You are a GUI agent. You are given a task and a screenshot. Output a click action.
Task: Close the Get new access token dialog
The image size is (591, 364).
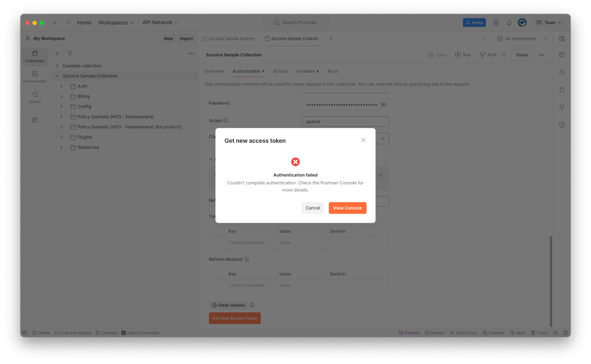pyautogui.click(x=363, y=140)
